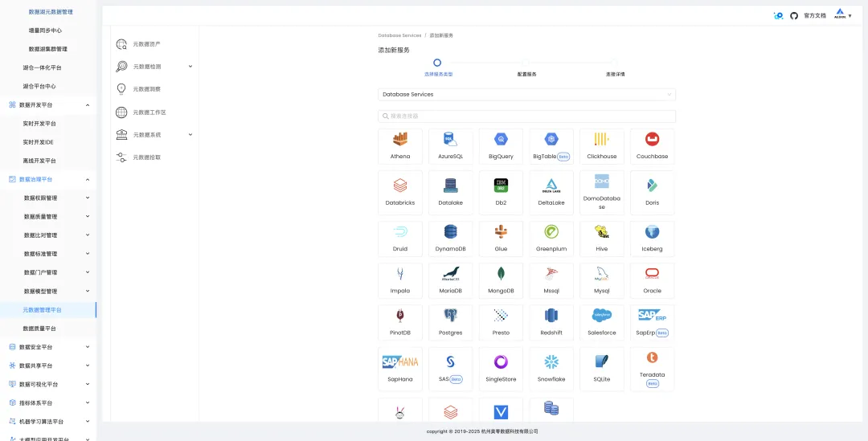Select the BigTable beta connector
This screenshot has width=868, height=441.
point(551,147)
